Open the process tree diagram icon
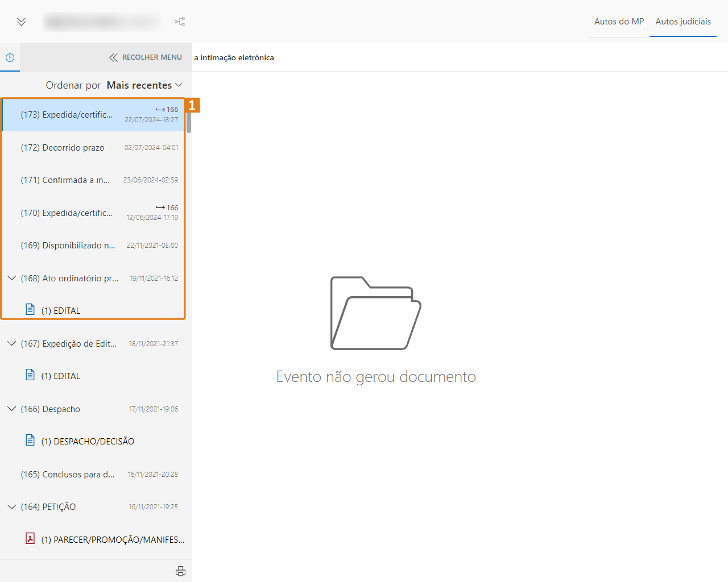The width and height of the screenshot is (728, 582). point(180,22)
